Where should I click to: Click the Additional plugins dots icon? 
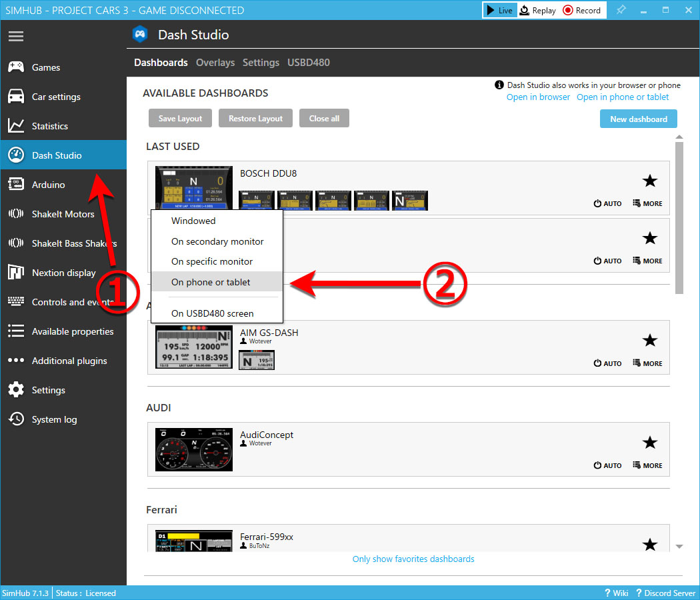[x=16, y=360]
